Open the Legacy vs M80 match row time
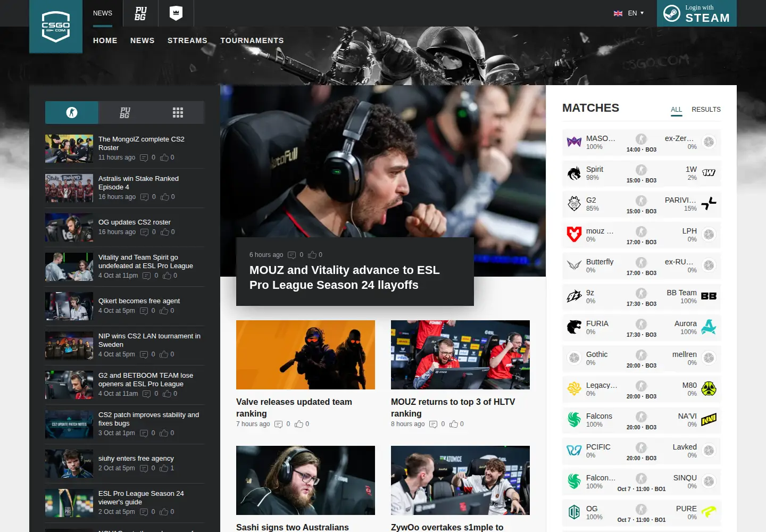 (642, 396)
